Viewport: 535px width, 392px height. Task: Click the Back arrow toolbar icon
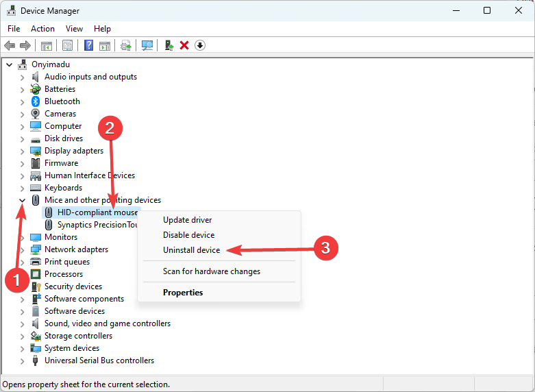10,45
